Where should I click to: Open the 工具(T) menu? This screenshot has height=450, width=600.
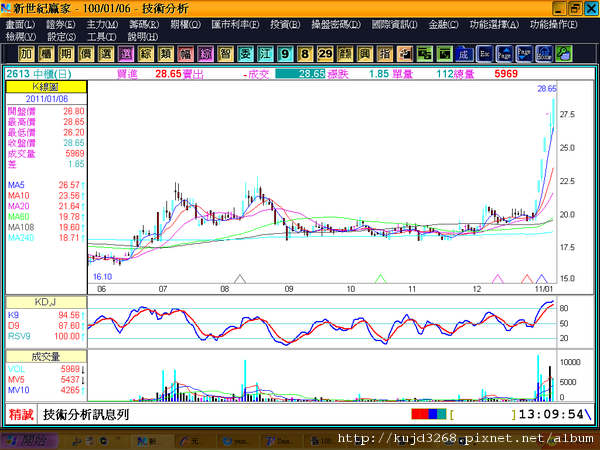[x=101, y=37]
